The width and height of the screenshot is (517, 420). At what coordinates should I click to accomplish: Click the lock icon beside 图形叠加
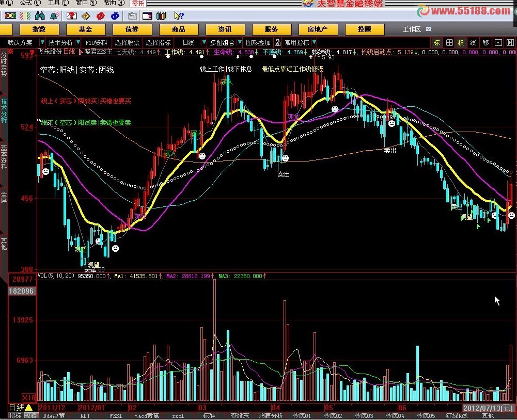pyautogui.click(x=278, y=42)
